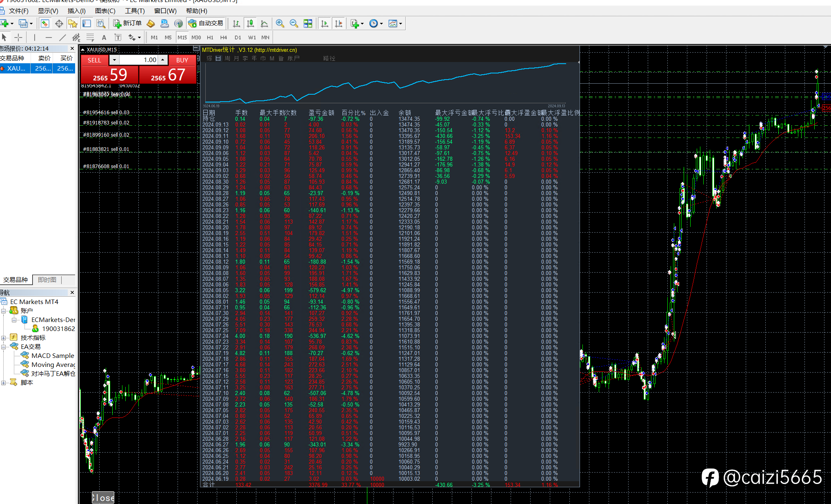Toggle chart auto scroll icon
The image size is (831, 504).
click(324, 24)
